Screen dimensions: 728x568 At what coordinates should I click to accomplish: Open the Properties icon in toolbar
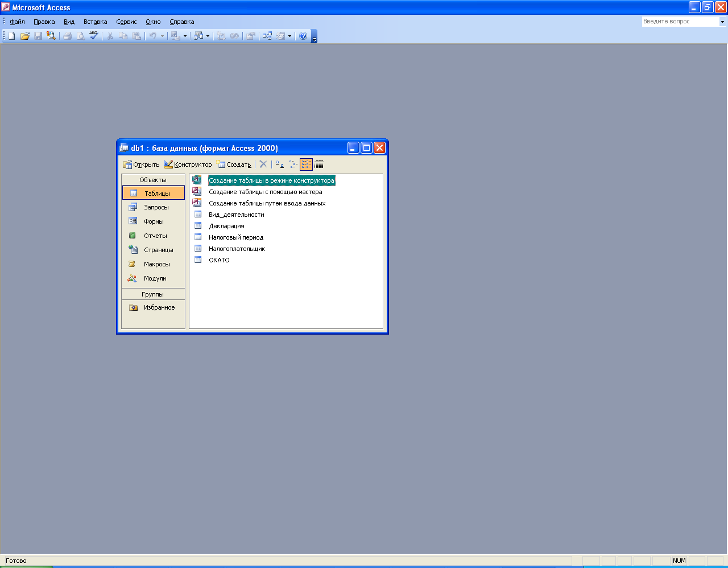tap(250, 36)
